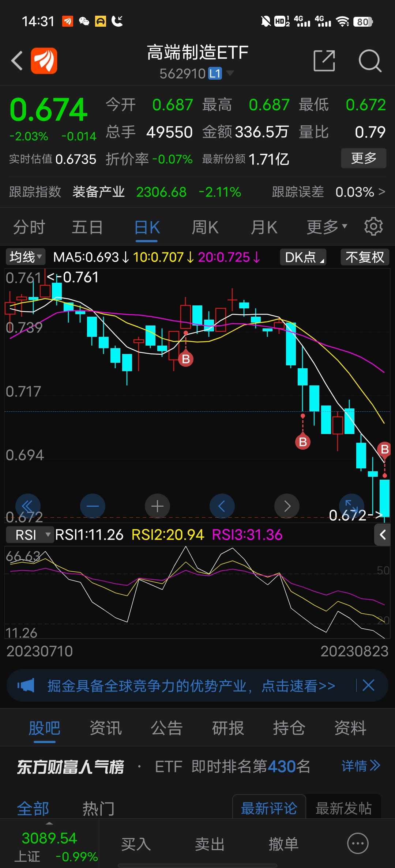The height and width of the screenshot is (868, 395).
Task: Open the 公告 tab
Action: [x=167, y=728]
